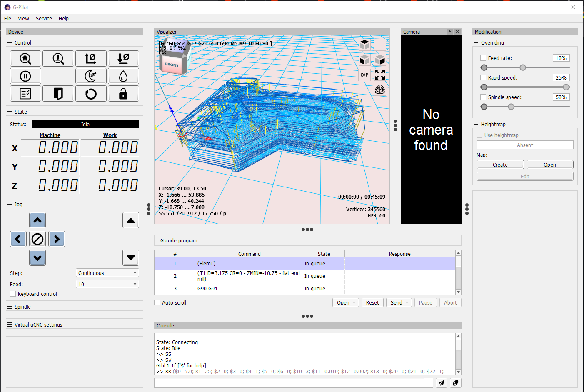Open the Step dropdown showing Continuous
584x392 pixels.
pyautogui.click(x=107, y=273)
